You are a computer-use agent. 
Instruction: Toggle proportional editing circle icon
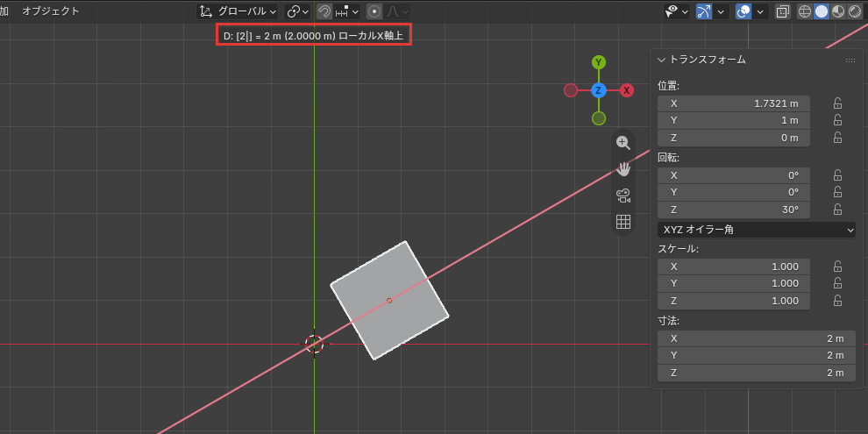tap(374, 11)
